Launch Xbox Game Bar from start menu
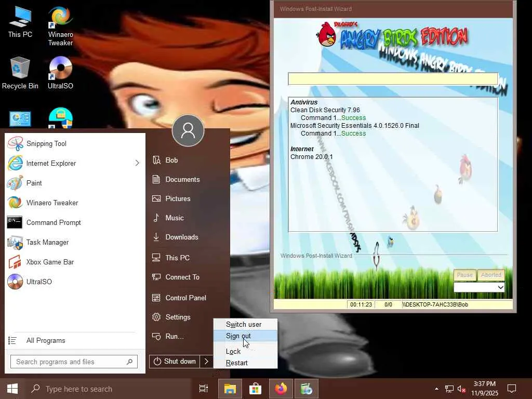Screen dimensions: 532x399 (x=75, y=262)
